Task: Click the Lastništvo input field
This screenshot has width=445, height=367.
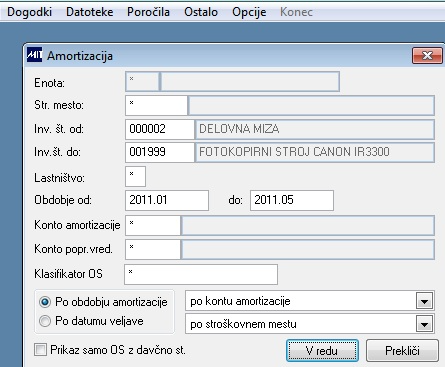Action: point(135,176)
